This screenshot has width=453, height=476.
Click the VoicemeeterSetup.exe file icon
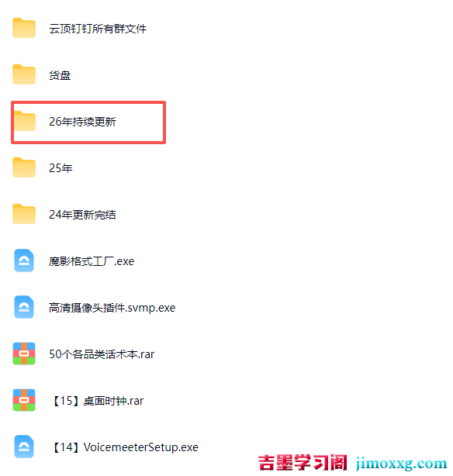click(x=24, y=447)
